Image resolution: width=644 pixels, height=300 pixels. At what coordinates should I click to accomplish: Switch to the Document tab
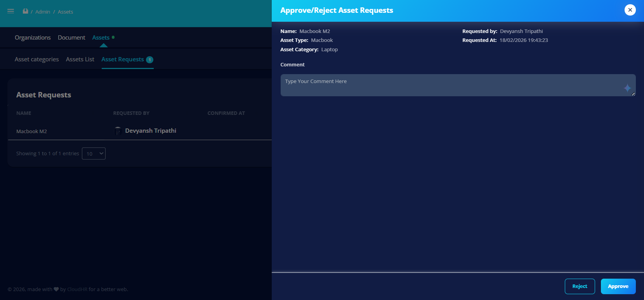(71, 38)
